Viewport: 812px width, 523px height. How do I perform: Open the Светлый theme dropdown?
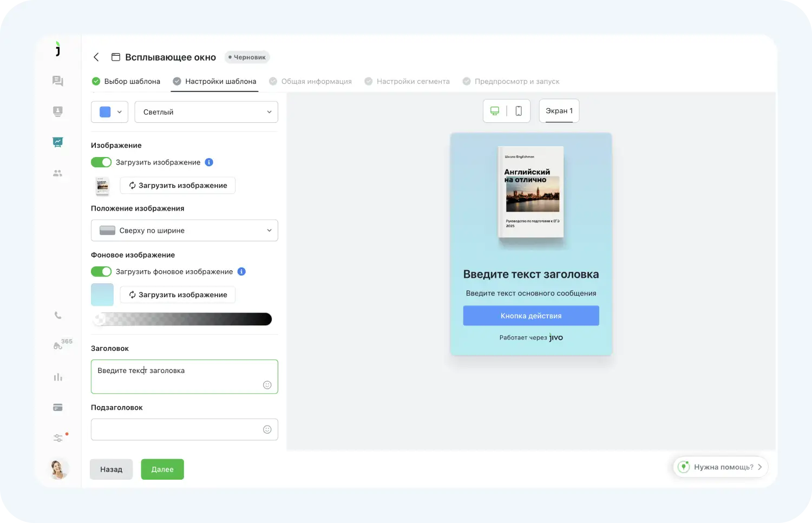pyautogui.click(x=206, y=112)
